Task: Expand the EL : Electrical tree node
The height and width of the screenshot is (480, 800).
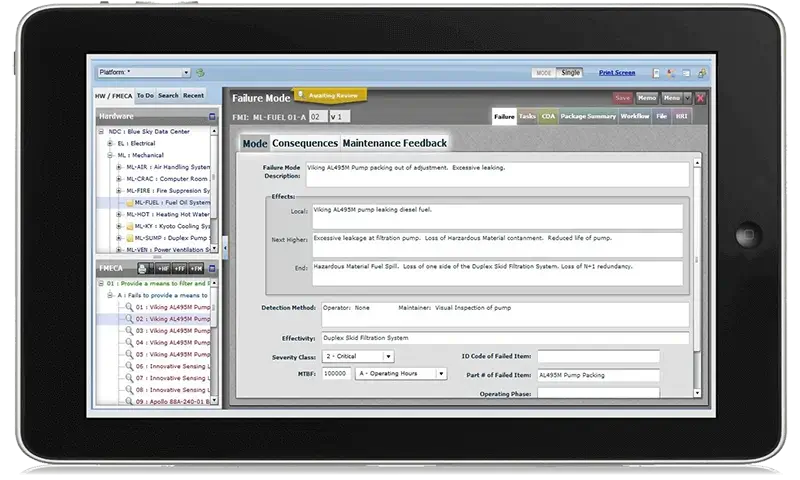Action: 110,143
